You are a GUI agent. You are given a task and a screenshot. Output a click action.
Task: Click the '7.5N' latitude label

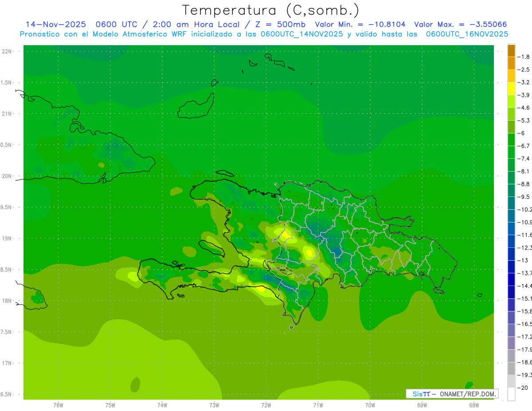(x=6, y=332)
